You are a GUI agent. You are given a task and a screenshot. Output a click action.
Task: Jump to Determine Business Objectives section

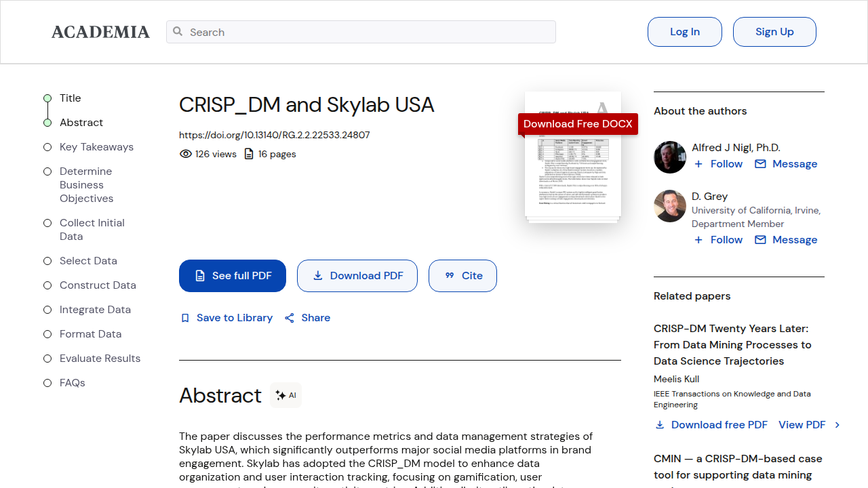coord(86,185)
